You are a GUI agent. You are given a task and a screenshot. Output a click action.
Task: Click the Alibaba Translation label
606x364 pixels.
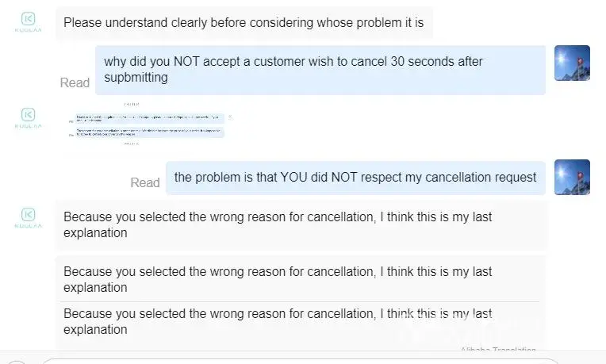coord(498,350)
